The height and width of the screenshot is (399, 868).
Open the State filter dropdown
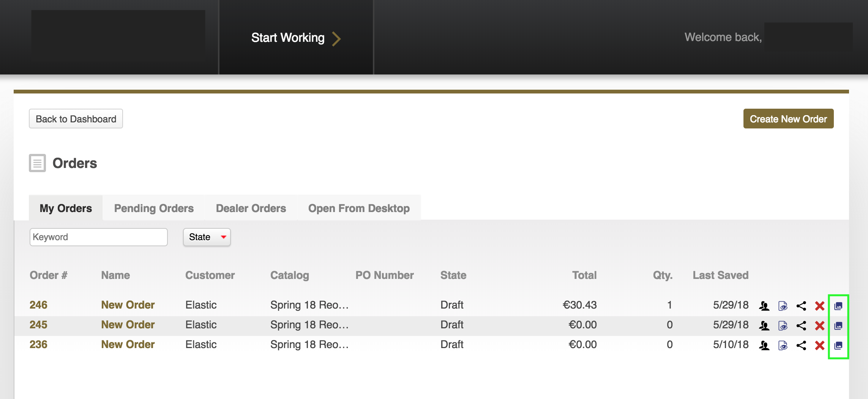[x=207, y=237]
